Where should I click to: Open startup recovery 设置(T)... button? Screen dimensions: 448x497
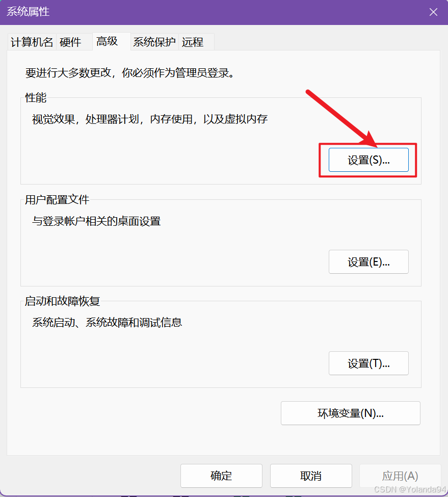click(x=368, y=363)
